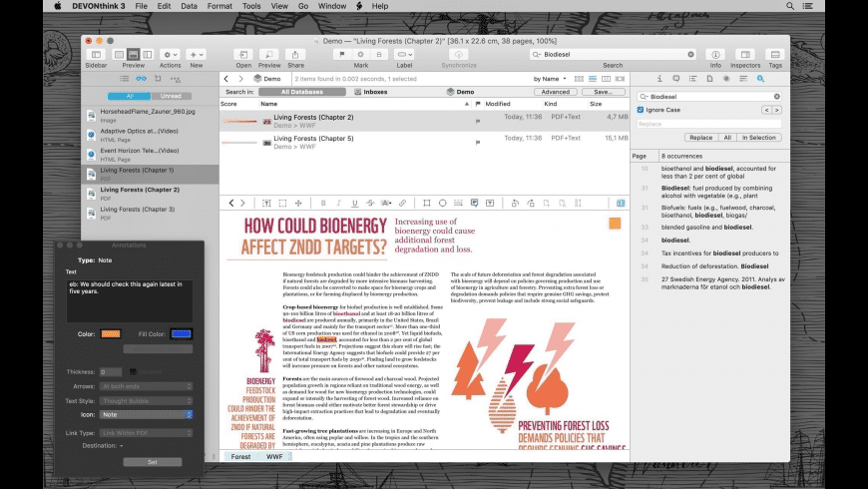
Task: Open the New item dropdown
Action: [x=197, y=54]
